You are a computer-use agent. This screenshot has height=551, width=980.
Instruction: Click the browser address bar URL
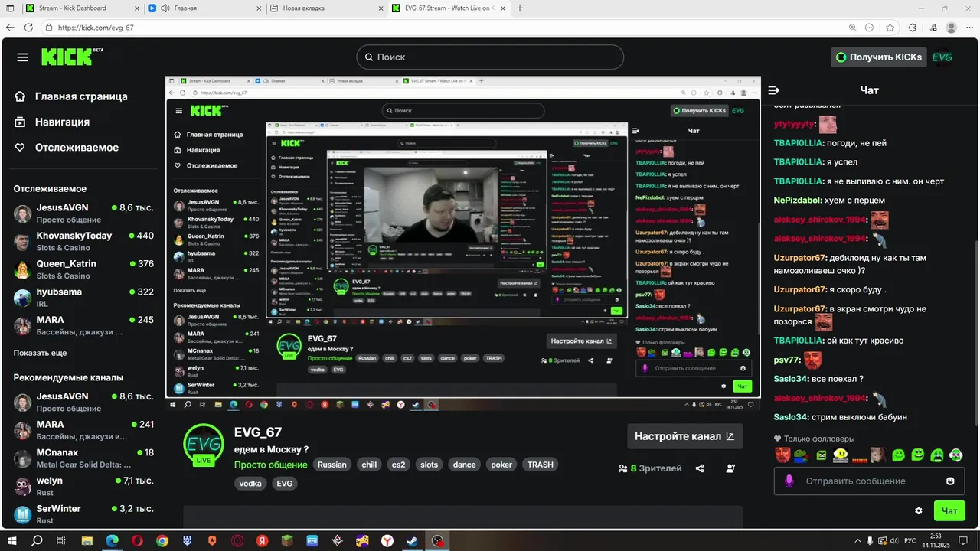tap(96, 28)
